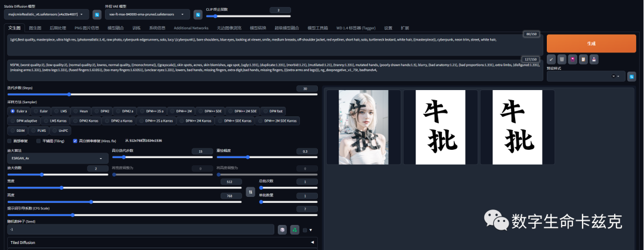
Task: Click the seed input field showing -1
Action: [141, 230]
